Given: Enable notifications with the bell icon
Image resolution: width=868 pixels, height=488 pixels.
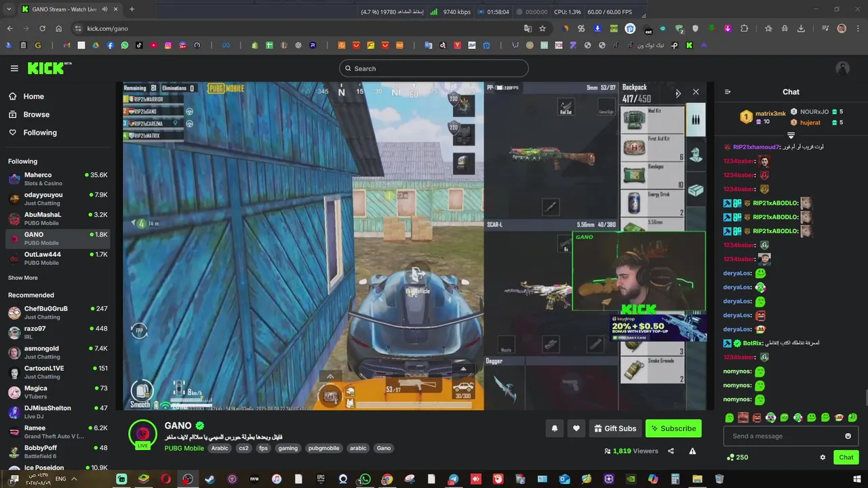Looking at the screenshot, I should coord(555,428).
